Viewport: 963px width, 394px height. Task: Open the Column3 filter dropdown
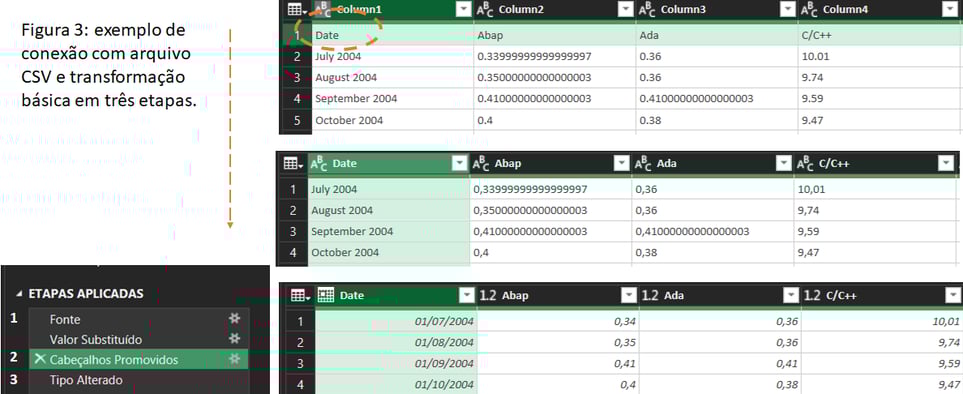(x=787, y=9)
